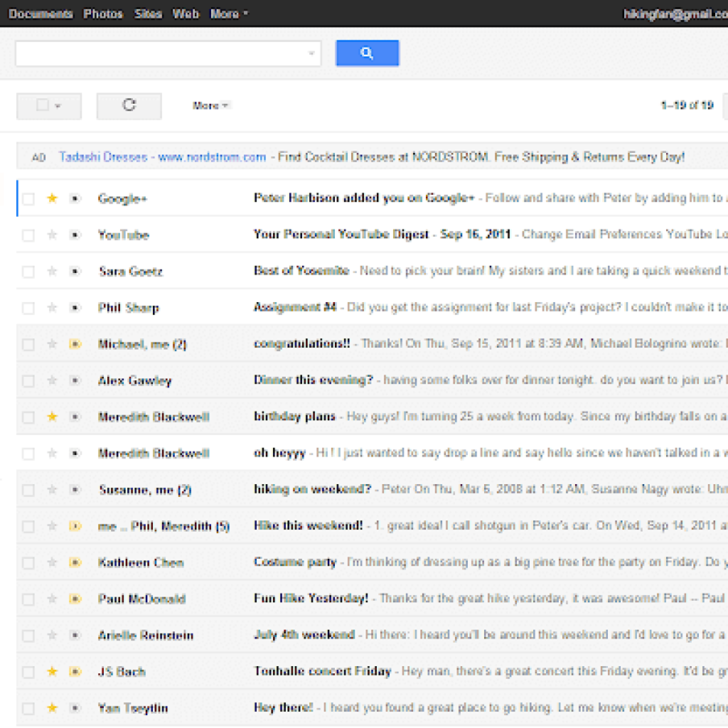Open the Photos menu
The width and height of the screenshot is (728, 728).
pyautogui.click(x=103, y=13)
